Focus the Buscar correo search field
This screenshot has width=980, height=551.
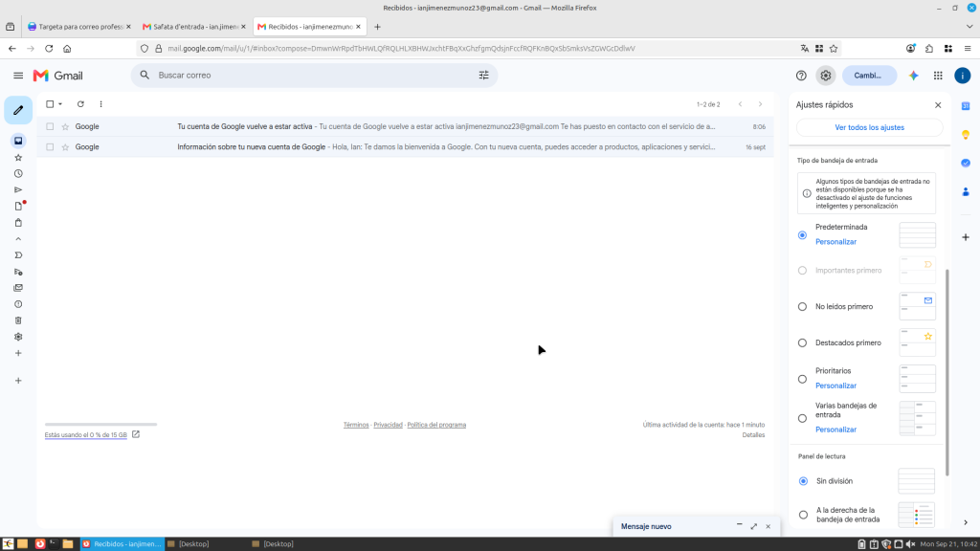[x=313, y=76]
